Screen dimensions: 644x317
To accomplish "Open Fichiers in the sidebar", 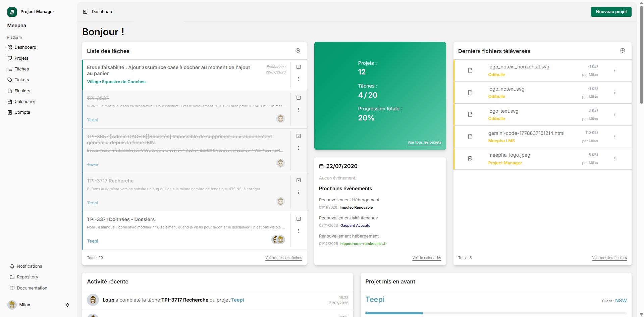I will pyautogui.click(x=39, y=91).
